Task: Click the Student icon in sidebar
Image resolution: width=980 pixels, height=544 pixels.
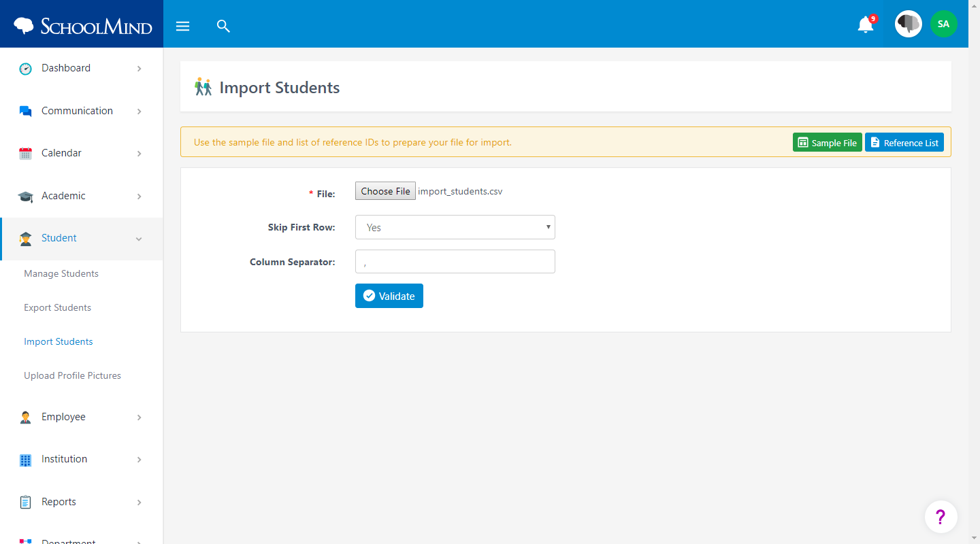Action: coord(25,239)
